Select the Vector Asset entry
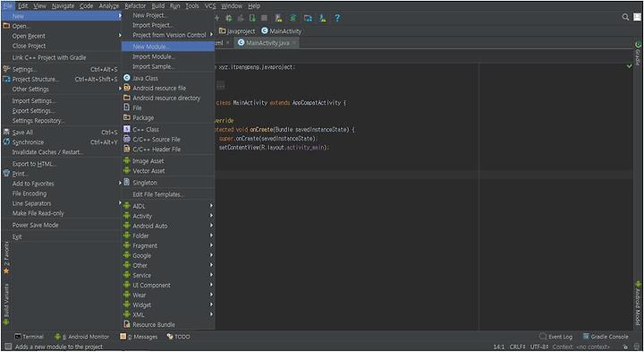Image resolution: width=644 pixels, height=352 pixels. coord(168,171)
